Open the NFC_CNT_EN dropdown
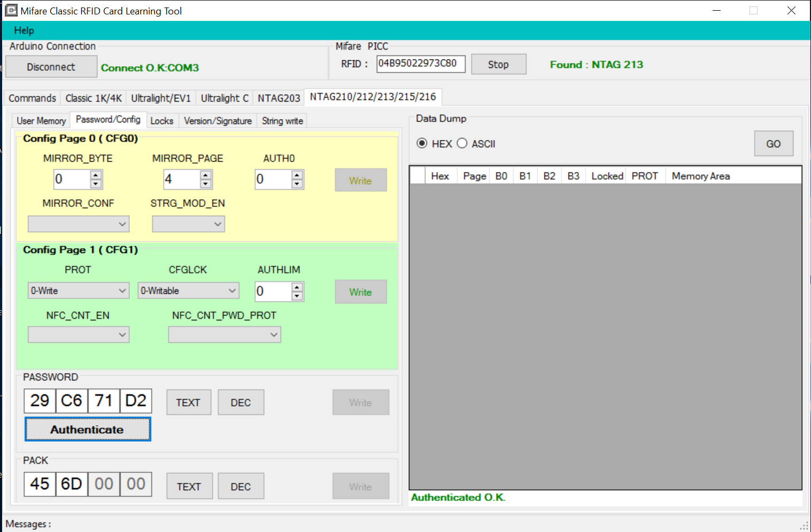The image size is (811, 532). [x=79, y=335]
